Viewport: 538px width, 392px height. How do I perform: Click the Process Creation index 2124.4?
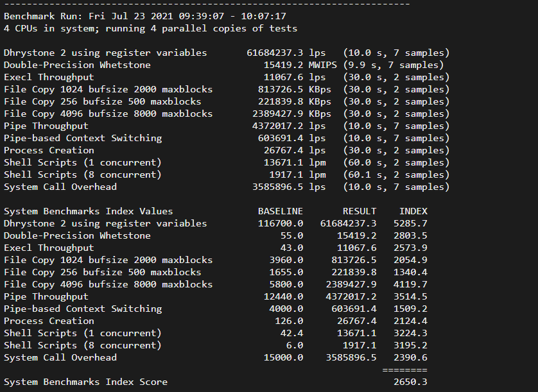coord(410,321)
